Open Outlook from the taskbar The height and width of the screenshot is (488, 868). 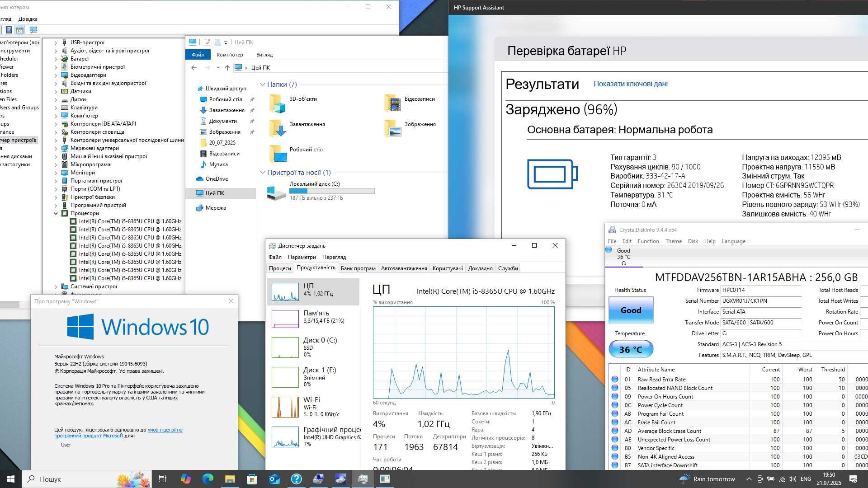(274, 479)
